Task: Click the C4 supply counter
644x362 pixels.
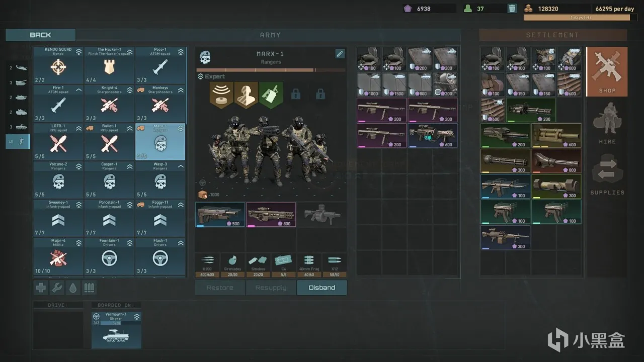Action: pyautogui.click(x=284, y=265)
